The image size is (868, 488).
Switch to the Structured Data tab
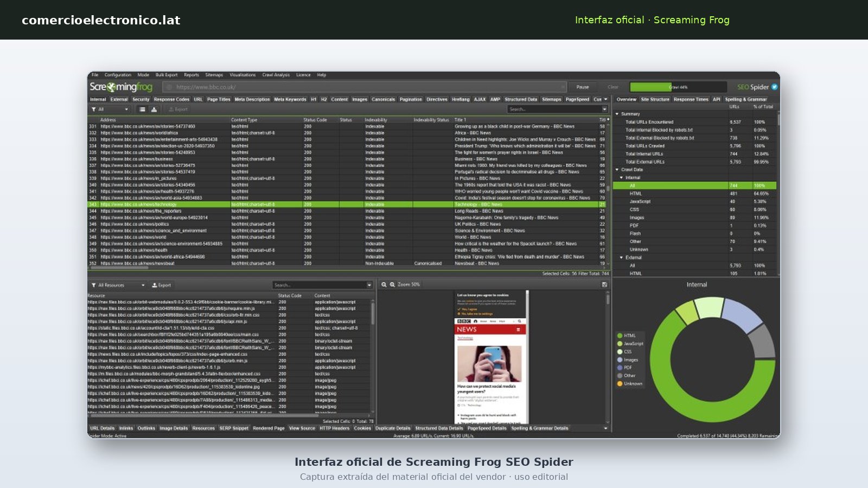point(521,100)
